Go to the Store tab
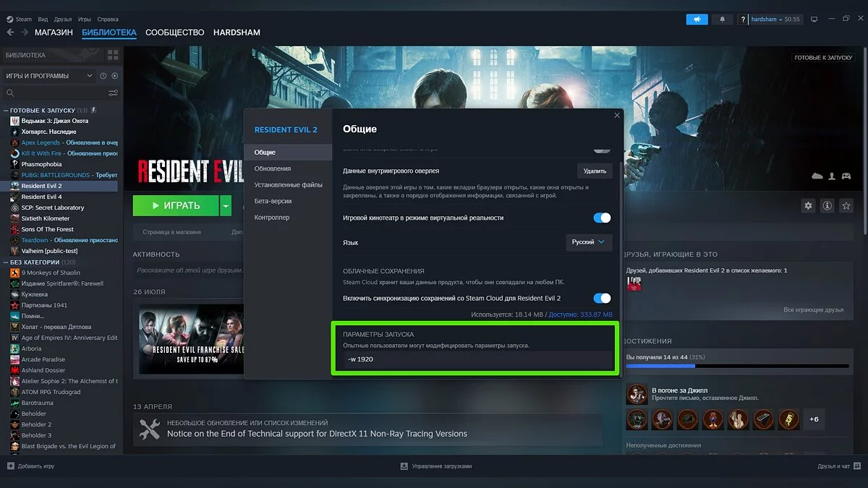This screenshot has width=868, height=488. [x=54, y=33]
